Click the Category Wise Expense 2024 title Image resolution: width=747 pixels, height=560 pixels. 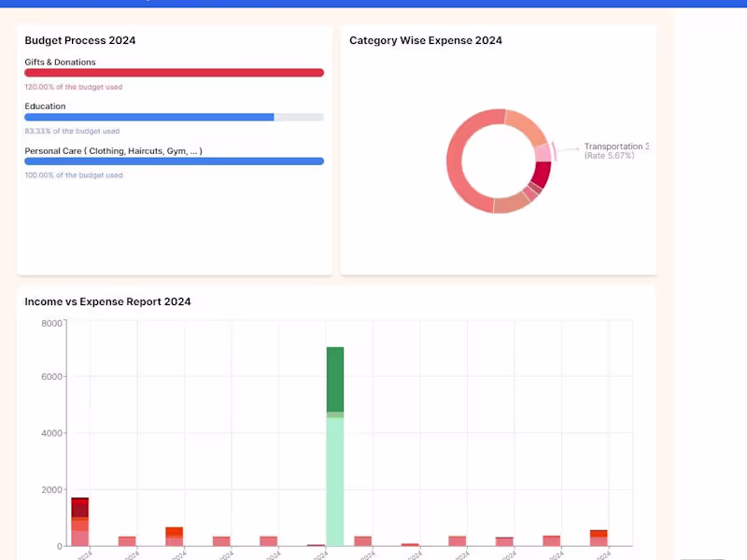click(426, 40)
